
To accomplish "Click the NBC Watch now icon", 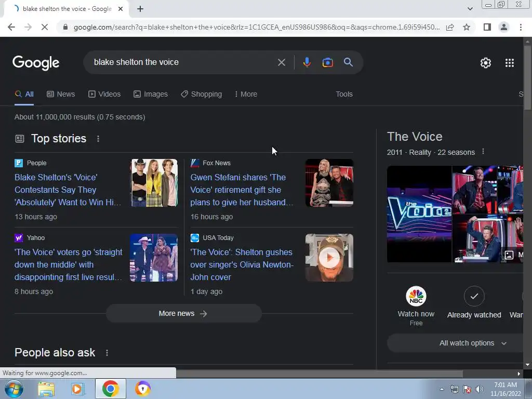I will tap(416, 296).
